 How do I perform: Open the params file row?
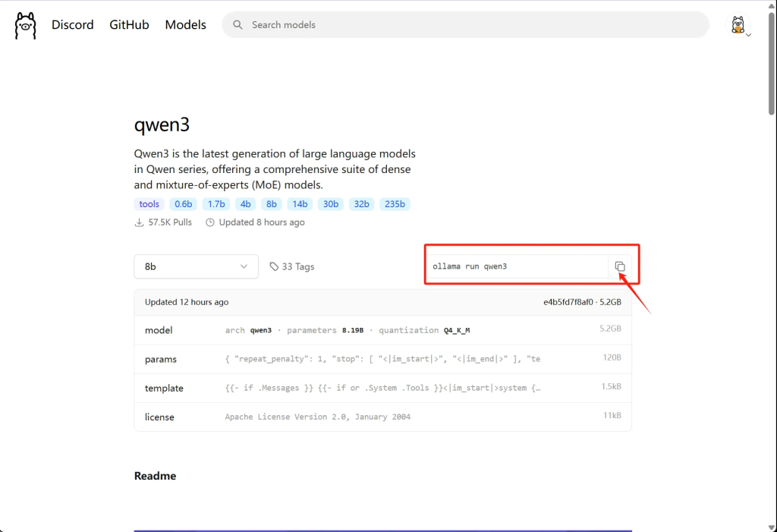pyautogui.click(x=382, y=359)
